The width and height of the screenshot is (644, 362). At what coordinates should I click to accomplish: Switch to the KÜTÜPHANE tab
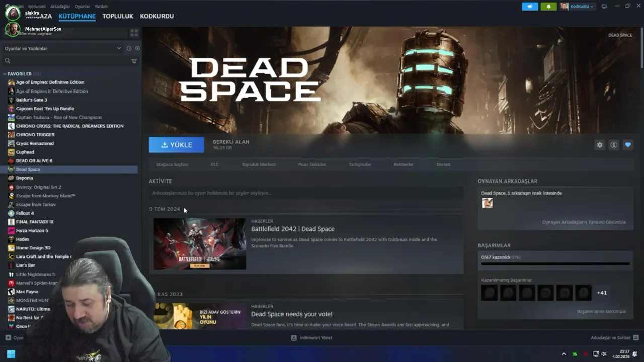pos(77,16)
